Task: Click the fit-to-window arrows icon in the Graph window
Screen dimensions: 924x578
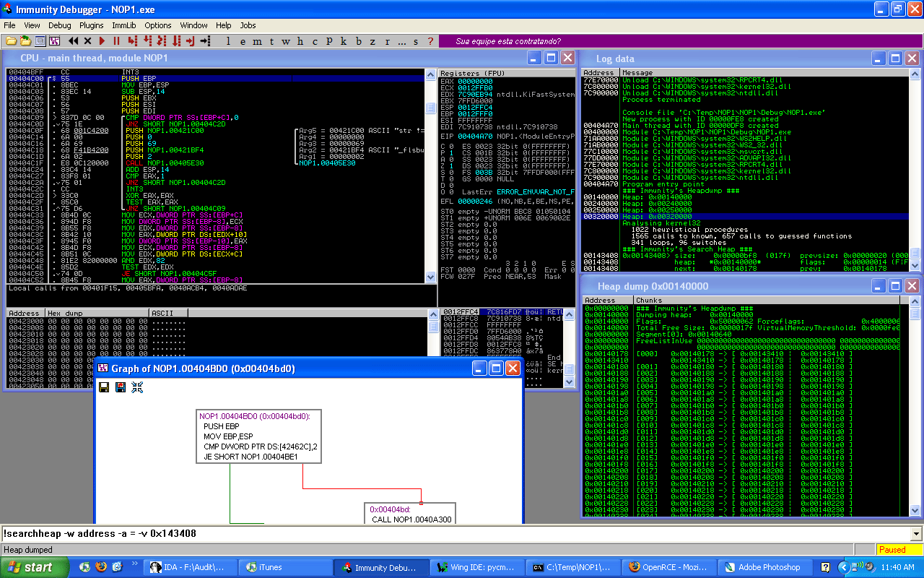Action: tap(137, 387)
